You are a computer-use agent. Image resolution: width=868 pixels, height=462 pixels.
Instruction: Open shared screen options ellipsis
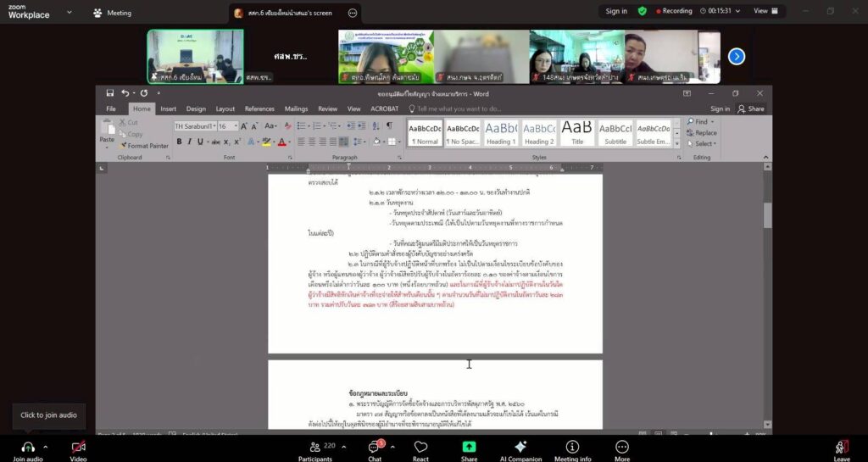(353, 13)
